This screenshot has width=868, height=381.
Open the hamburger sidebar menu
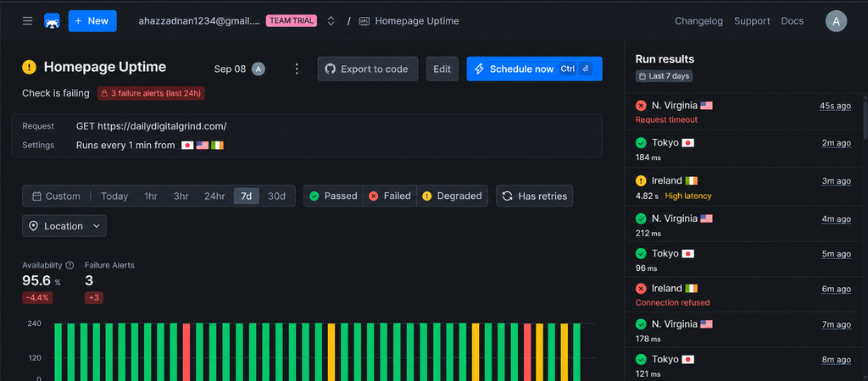click(27, 21)
